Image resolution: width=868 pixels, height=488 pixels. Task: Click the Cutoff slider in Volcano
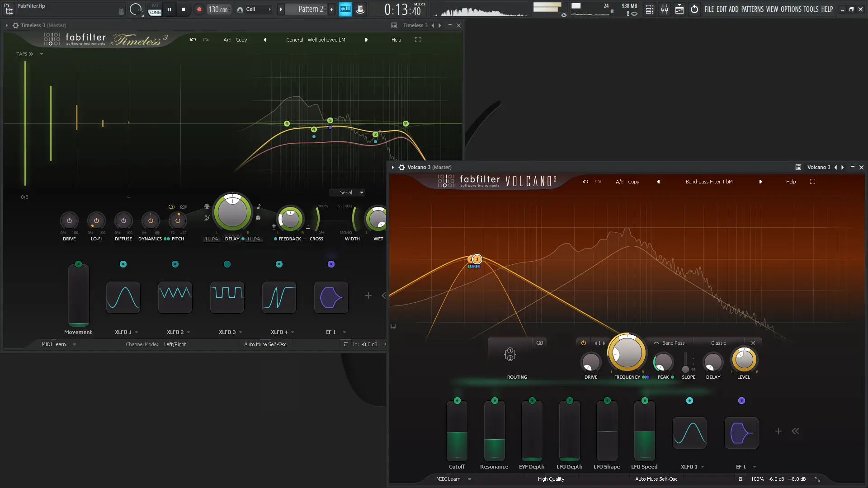coord(457,432)
